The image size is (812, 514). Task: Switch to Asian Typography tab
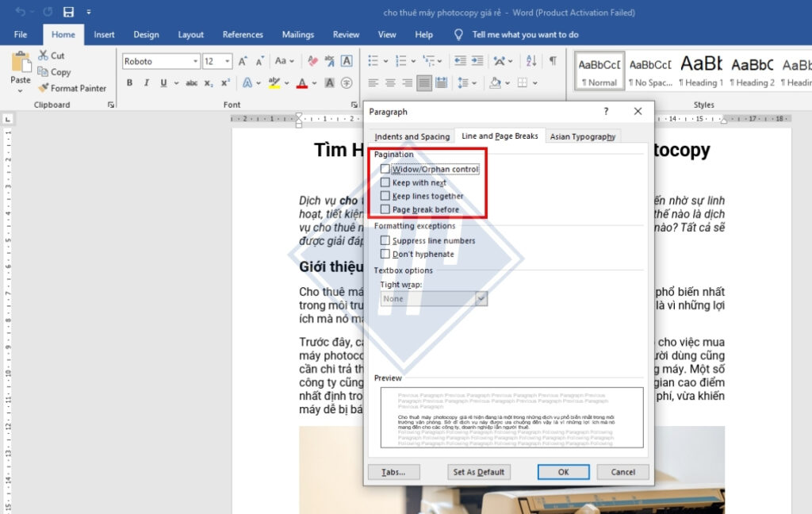[583, 136]
